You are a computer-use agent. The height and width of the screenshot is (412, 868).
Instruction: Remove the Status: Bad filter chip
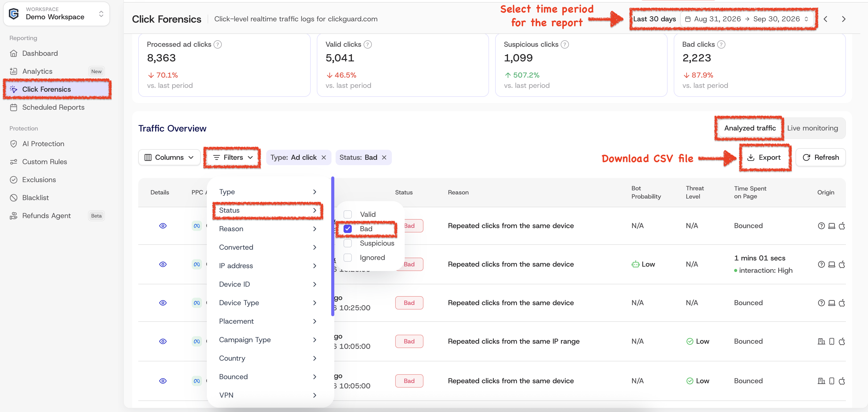pyautogui.click(x=384, y=157)
